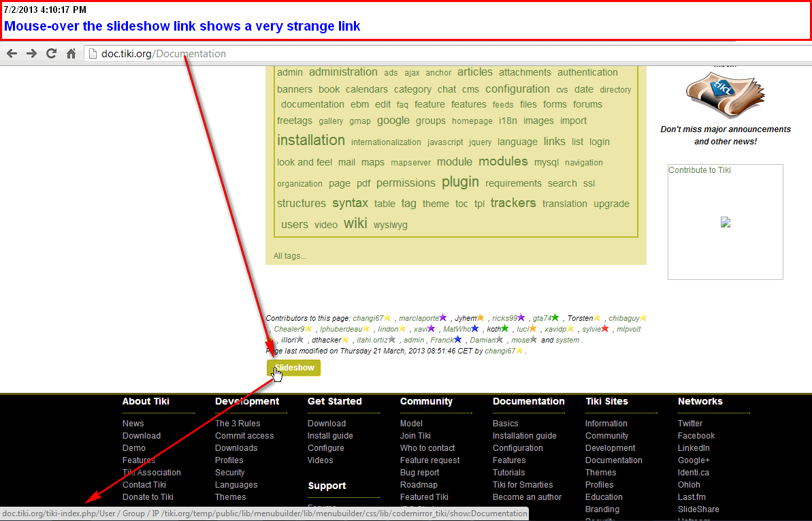Viewport: 812px width, 521px height.
Task: Select the permissions tag
Action: (x=406, y=183)
